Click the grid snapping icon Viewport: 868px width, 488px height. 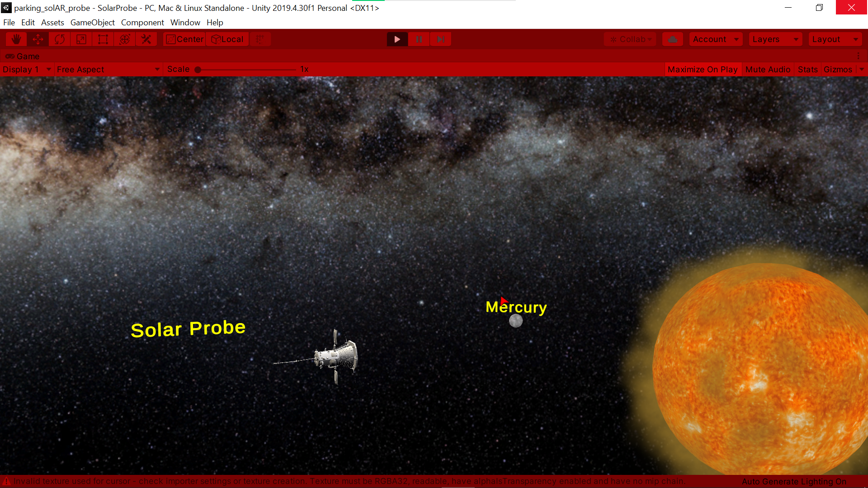click(260, 39)
